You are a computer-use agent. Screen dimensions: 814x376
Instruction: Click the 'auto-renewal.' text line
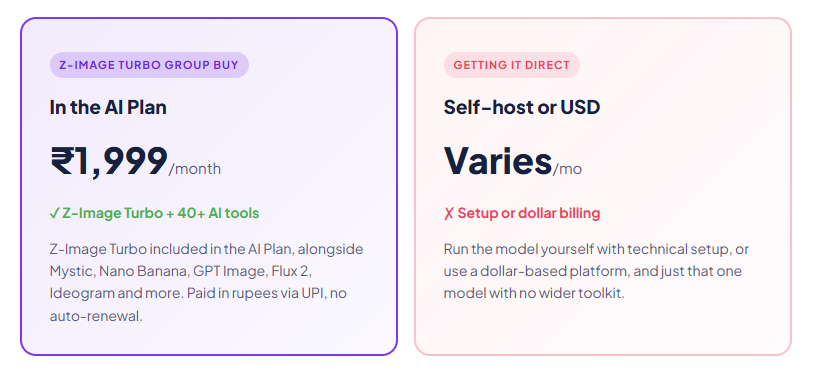[96, 316]
